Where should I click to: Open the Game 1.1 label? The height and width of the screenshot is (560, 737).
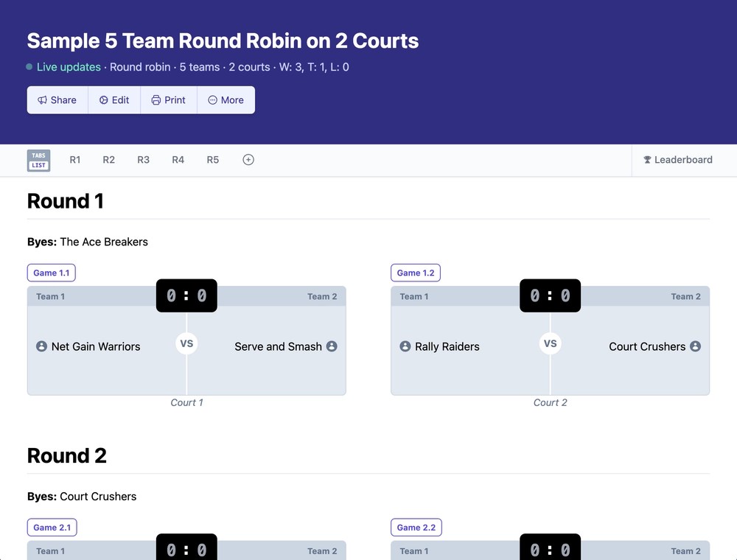52,273
